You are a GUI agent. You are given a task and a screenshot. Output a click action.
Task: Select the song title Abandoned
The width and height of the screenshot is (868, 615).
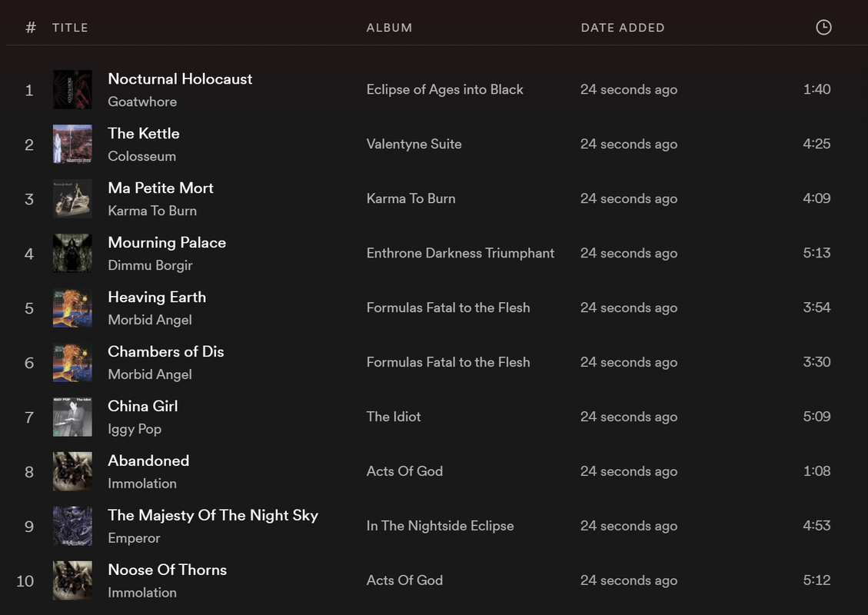pyautogui.click(x=148, y=460)
